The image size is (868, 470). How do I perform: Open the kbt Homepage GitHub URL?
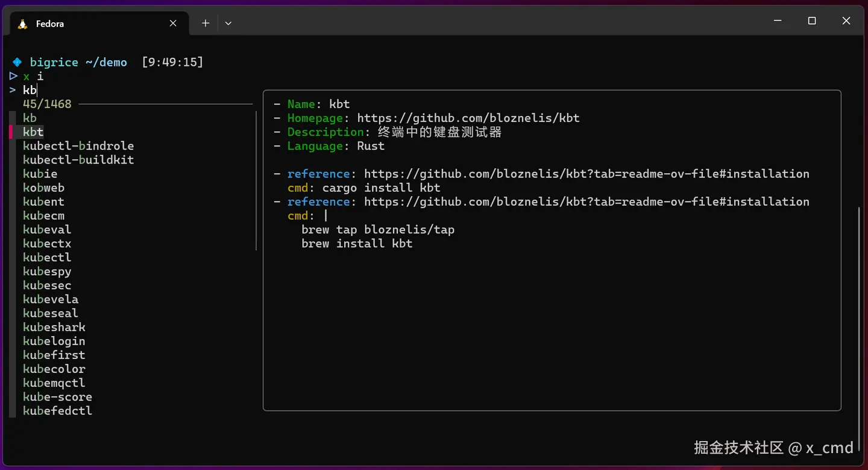468,118
